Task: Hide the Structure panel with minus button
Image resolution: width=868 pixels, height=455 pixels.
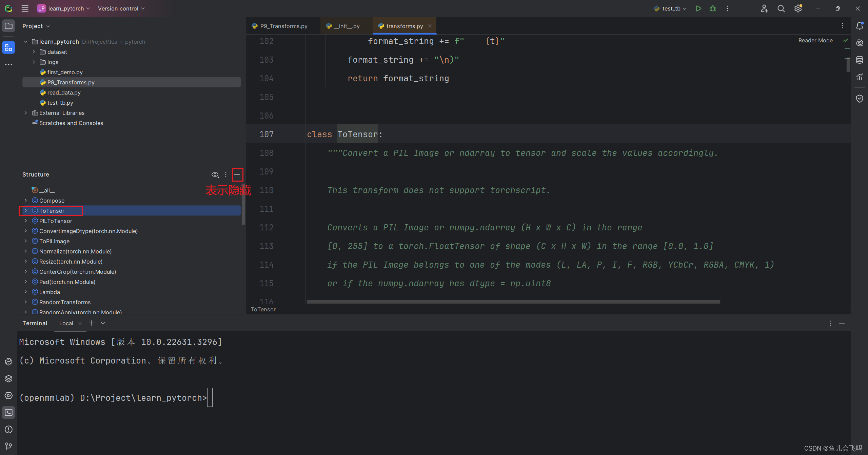Action: point(237,174)
